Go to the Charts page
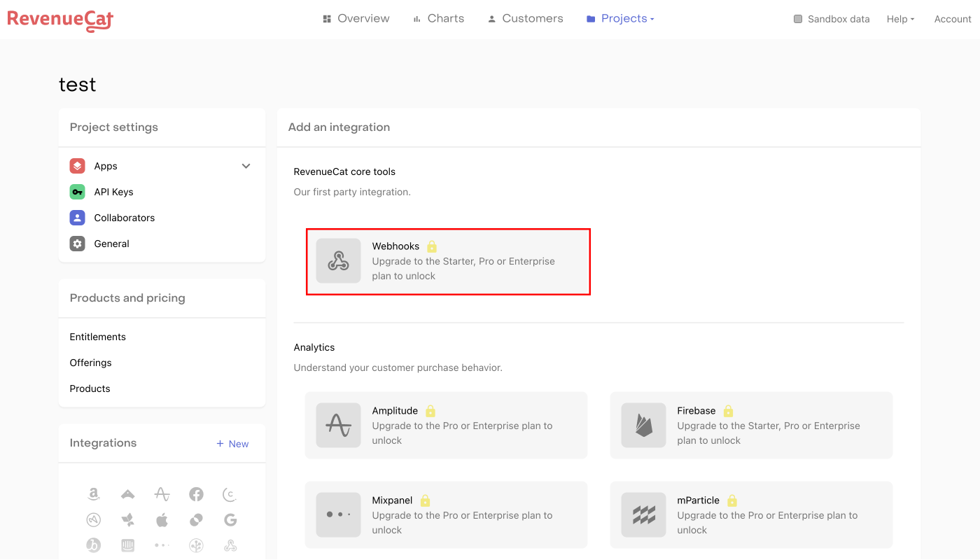The width and height of the screenshot is (980, 560). pos(438,19)
